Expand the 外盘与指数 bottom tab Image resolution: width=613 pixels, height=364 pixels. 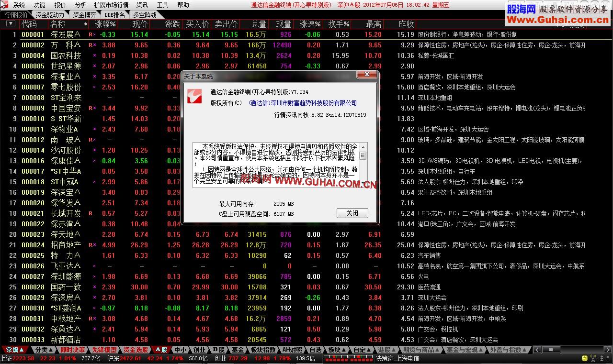509,350
